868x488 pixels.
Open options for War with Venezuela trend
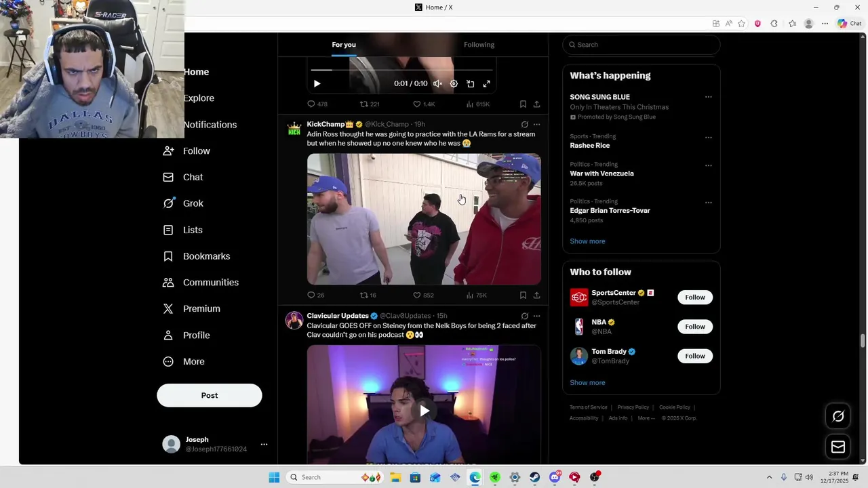708,165
